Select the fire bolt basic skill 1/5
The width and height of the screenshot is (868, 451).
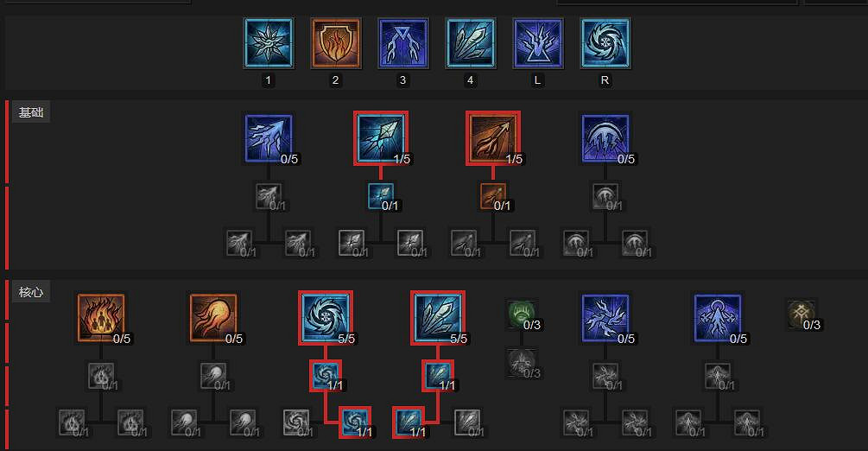pos(493,138)
